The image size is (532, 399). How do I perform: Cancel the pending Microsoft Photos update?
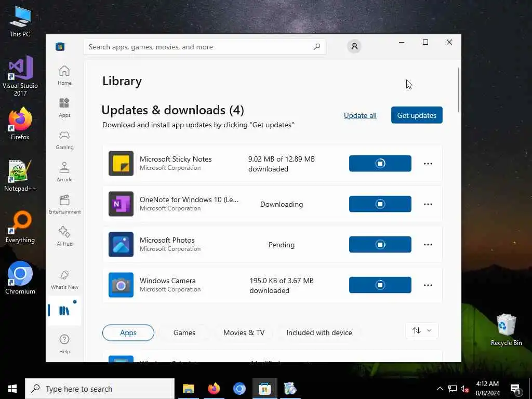click(x=380, y=245)
